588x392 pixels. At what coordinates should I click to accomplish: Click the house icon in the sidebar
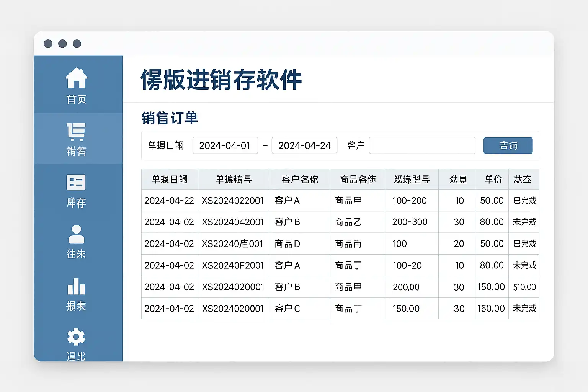tap(76, 78)
